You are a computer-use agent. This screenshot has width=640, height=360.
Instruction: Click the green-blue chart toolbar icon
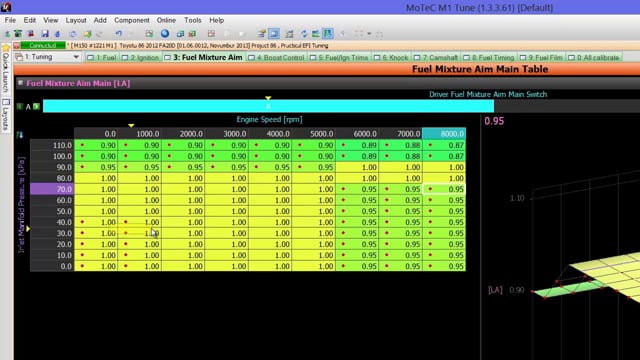click(316, 34)
